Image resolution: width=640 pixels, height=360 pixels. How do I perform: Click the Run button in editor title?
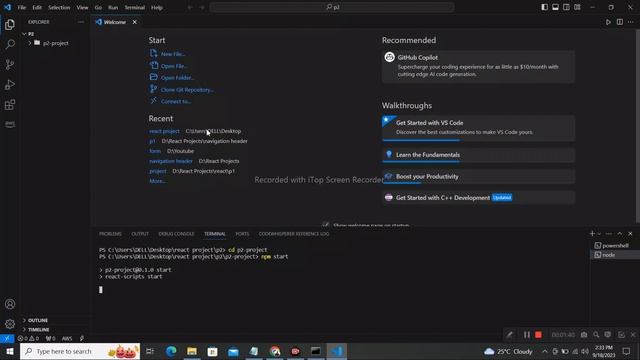pos(608,22)
